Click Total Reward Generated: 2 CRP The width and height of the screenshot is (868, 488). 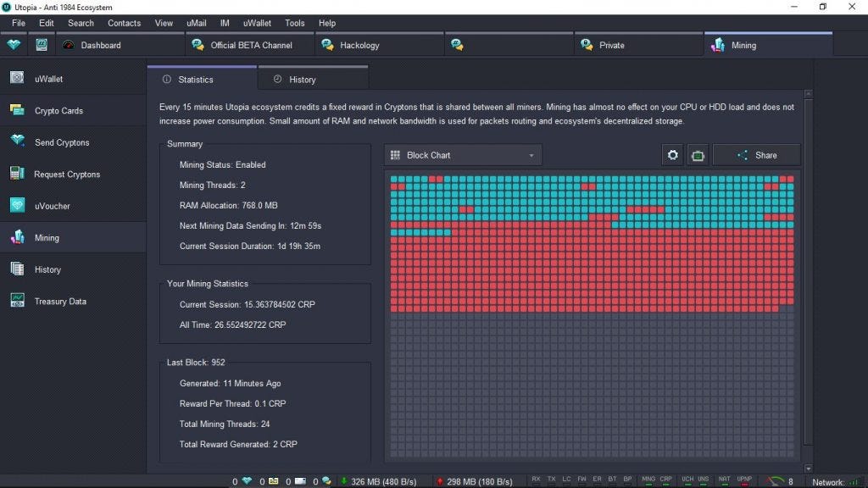238,444
